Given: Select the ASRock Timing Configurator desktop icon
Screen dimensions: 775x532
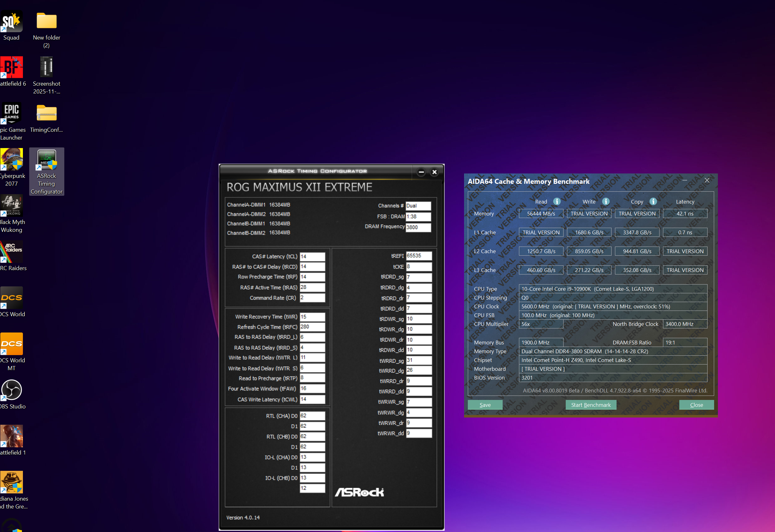Looking at the screenshot, I should (x=46, y=172).
